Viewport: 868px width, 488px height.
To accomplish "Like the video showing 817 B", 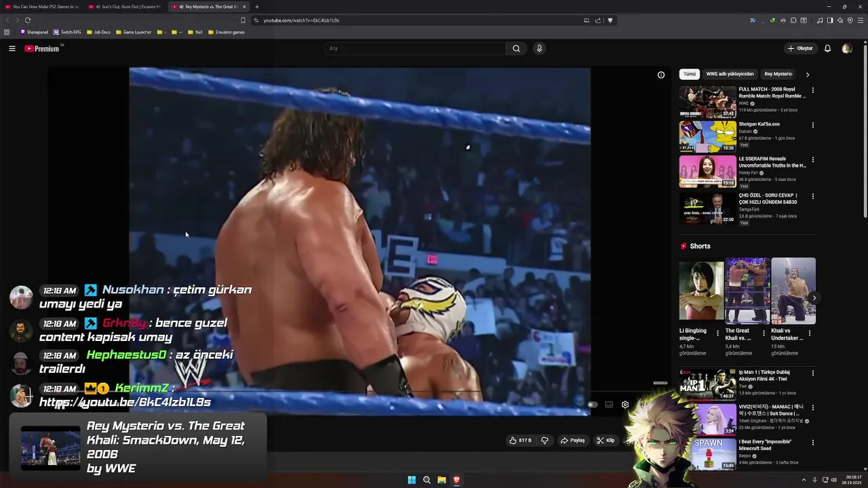I will (x=520, y=441).
